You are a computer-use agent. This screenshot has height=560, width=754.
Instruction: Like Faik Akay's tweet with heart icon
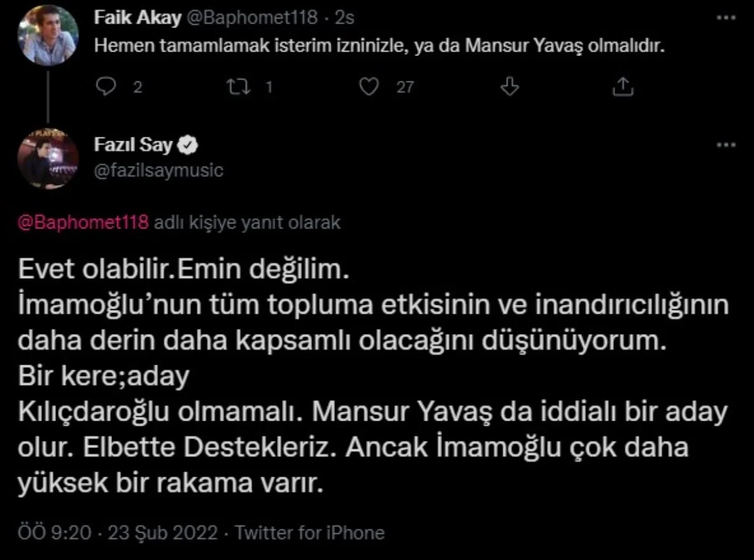(x=370, y=87)
